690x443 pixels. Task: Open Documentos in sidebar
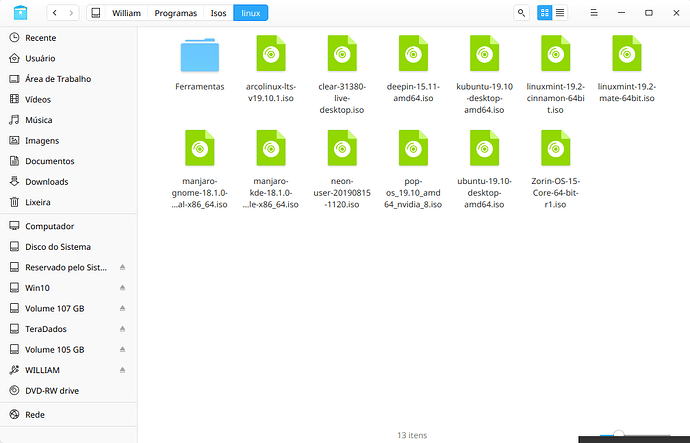(69, 161)
